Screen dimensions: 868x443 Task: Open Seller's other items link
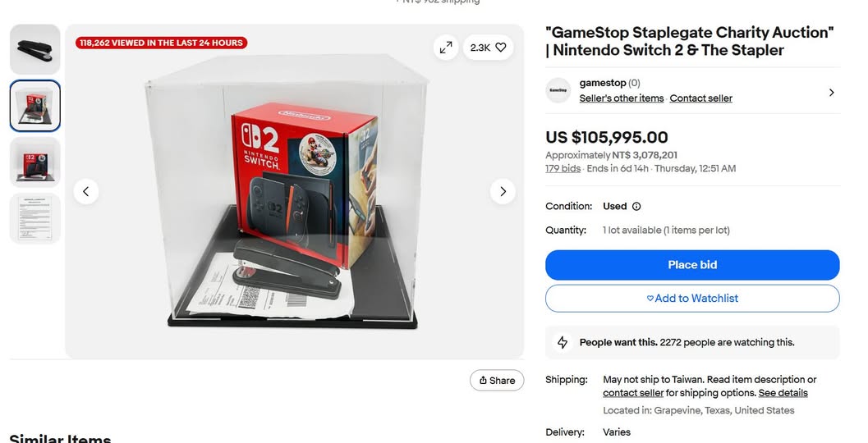tap(622, 98)
